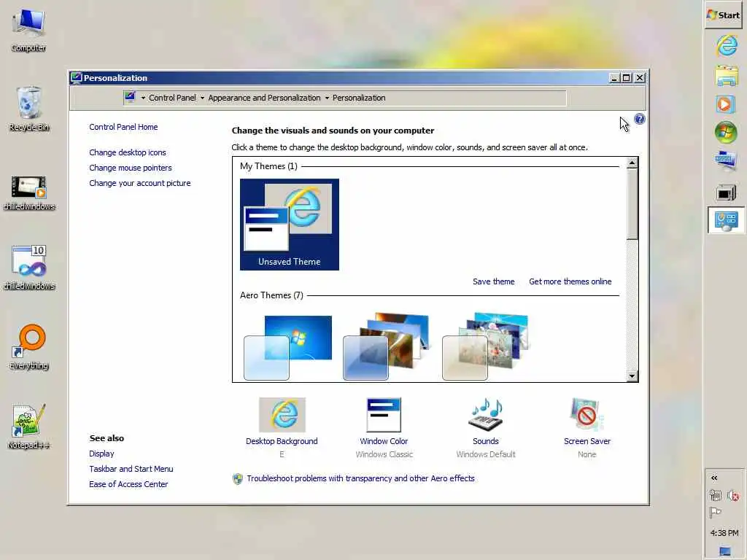Click the Action Center flag tray icon
The width and height of the screenshot is (747, 560).
pos(715,513)
